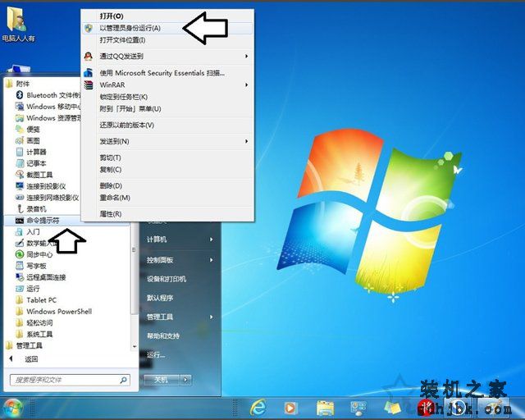Open the file explorer taskbar icon
This screenshot has height=420, width=525.
coord(325,408)
